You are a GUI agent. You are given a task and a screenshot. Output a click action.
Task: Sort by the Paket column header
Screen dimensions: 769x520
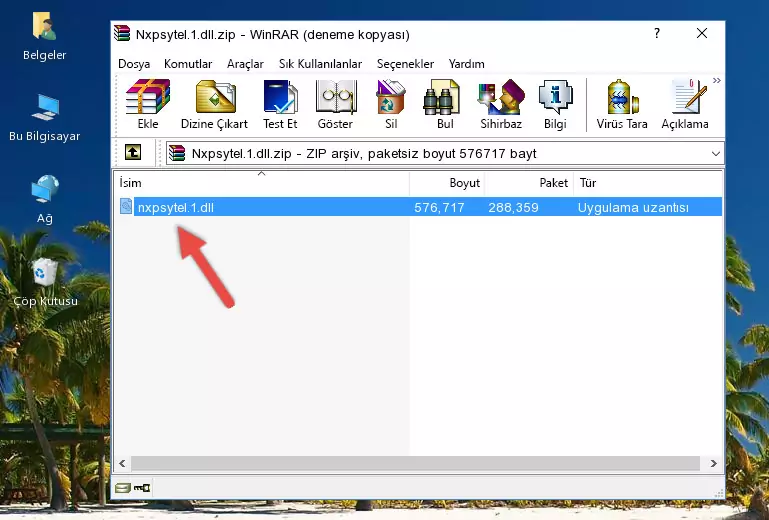click(529, 183)
